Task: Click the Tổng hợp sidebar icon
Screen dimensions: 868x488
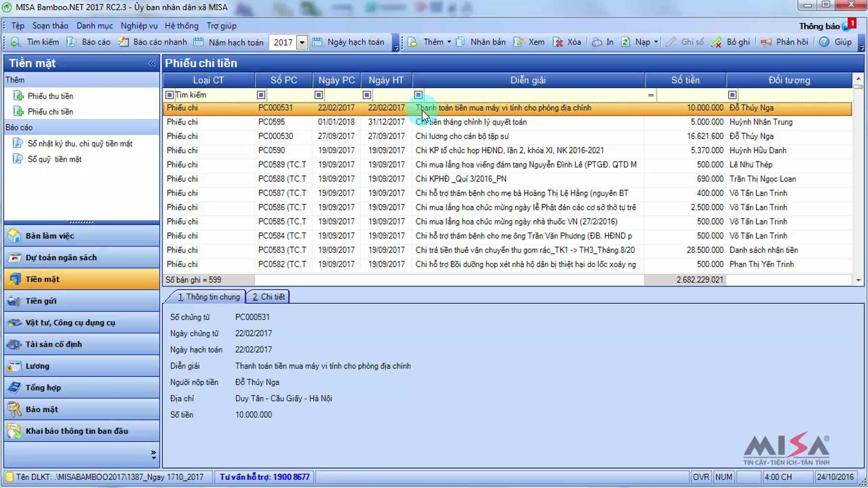Action: [x=14, y=388]
